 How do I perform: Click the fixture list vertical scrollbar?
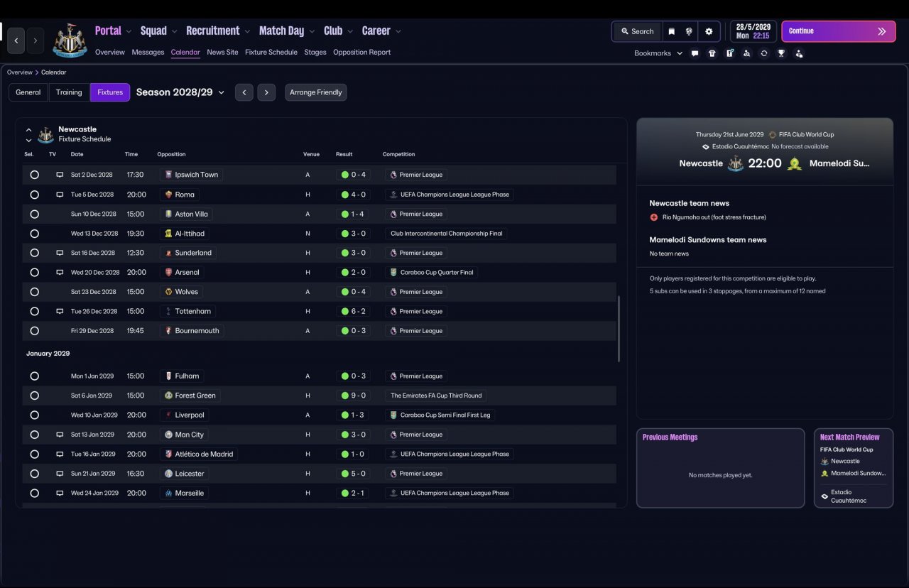(619, 329)
